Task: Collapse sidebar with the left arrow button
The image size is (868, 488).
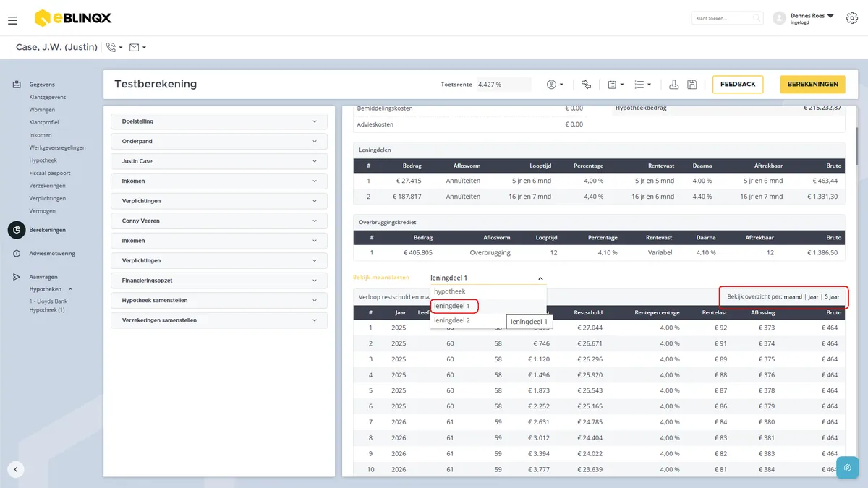Action: [x=16, y=468]
